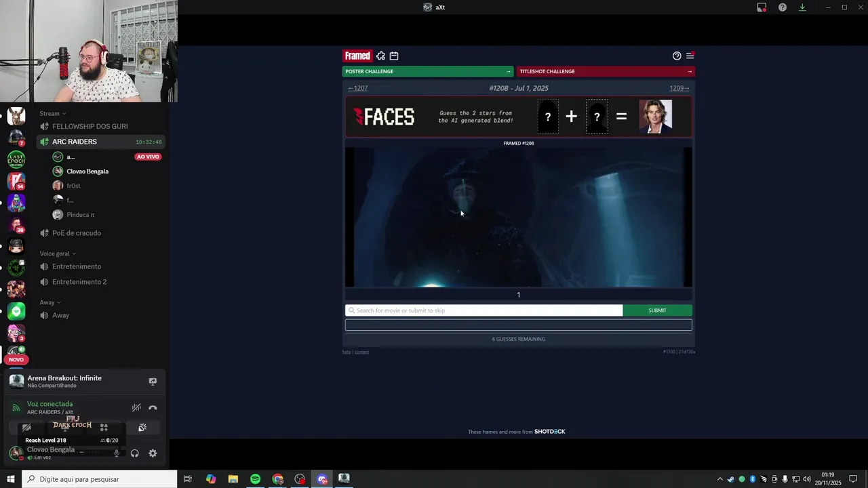Click the Framed movie frame image
Image resolution: width=868 pixels, height=488 pixels.
click(x=519, y=217)
